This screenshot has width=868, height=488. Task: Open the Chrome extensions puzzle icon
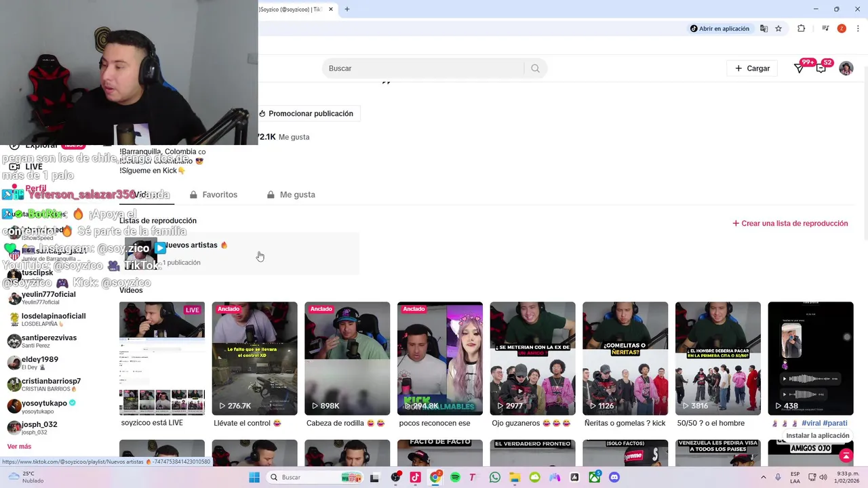801,28
